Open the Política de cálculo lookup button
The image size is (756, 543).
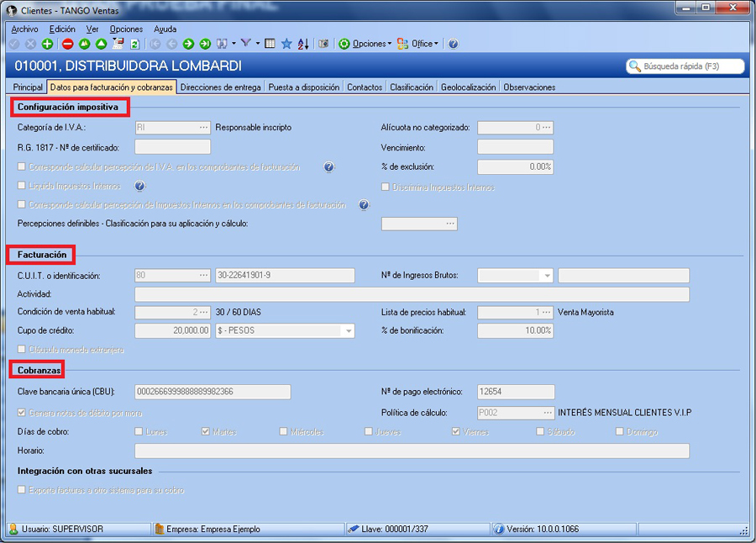[548, 413]
